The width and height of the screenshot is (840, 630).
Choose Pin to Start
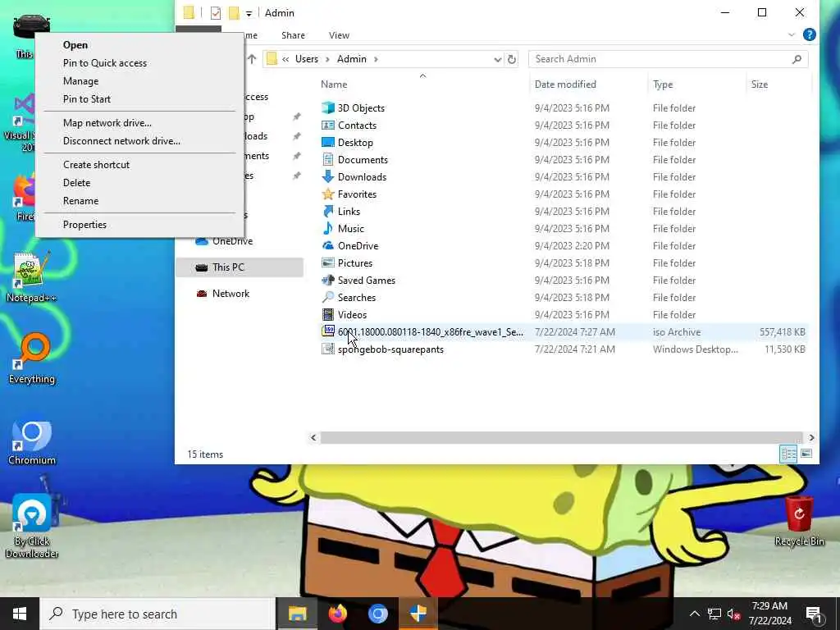coord(140,99)
